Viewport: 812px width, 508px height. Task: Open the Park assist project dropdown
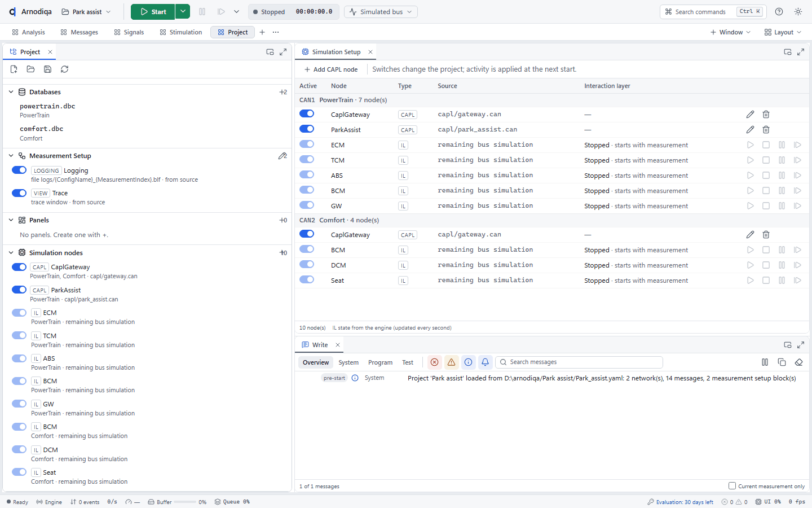pyautogui.click(x=86, y=12)
